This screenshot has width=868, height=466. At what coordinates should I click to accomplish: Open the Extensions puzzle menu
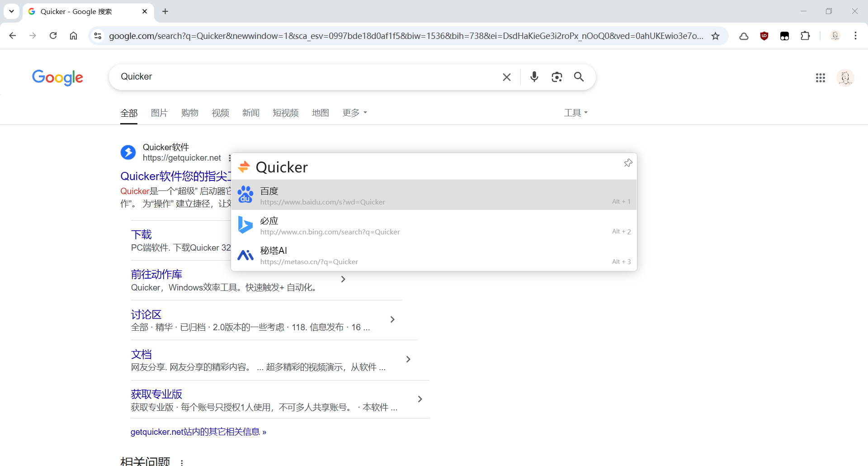point(805,36)
